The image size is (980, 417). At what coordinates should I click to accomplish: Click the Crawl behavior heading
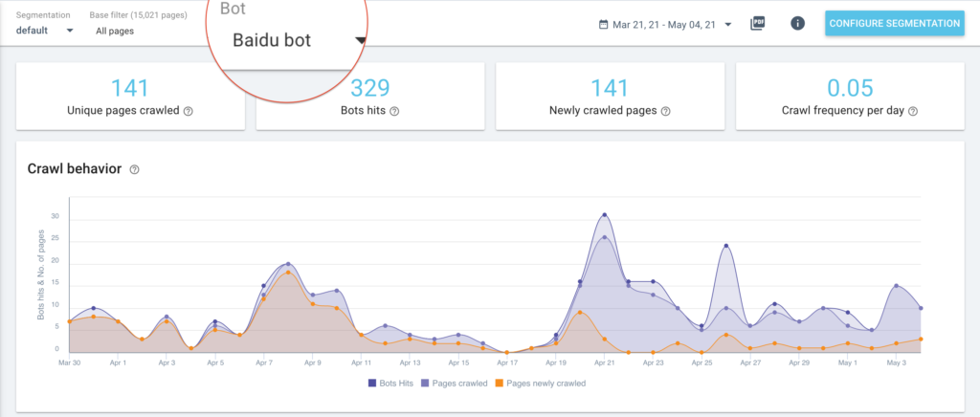[x=75, y=169]
